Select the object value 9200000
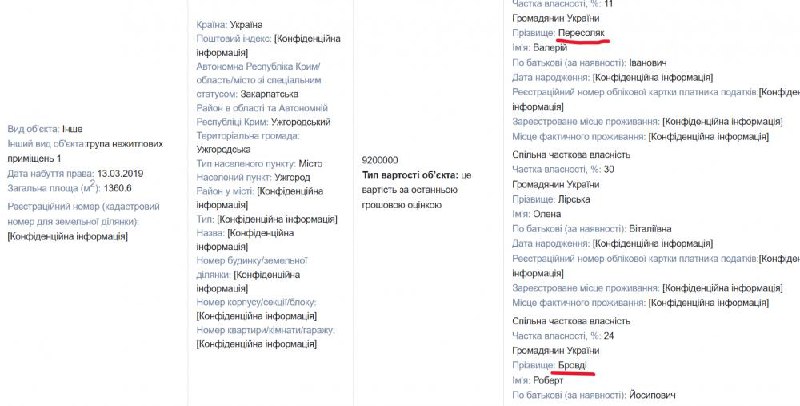Screen dimensions: 800x406 (x=380, y=160)
